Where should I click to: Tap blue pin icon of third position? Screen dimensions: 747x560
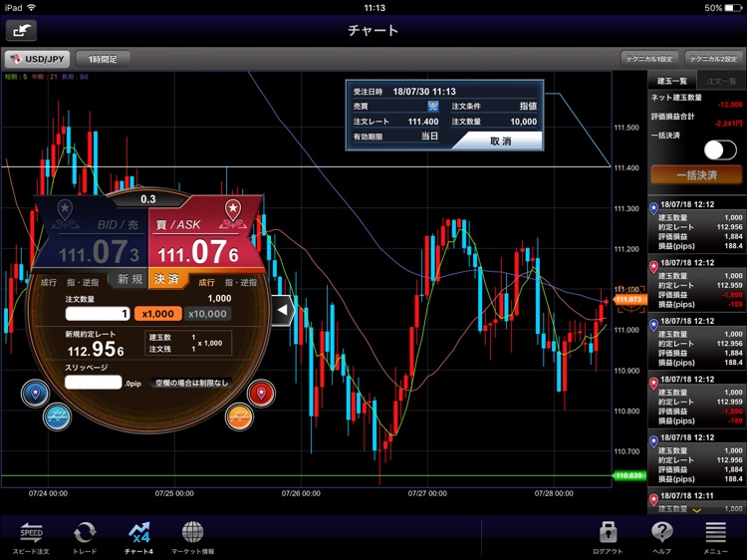[653, 325]
